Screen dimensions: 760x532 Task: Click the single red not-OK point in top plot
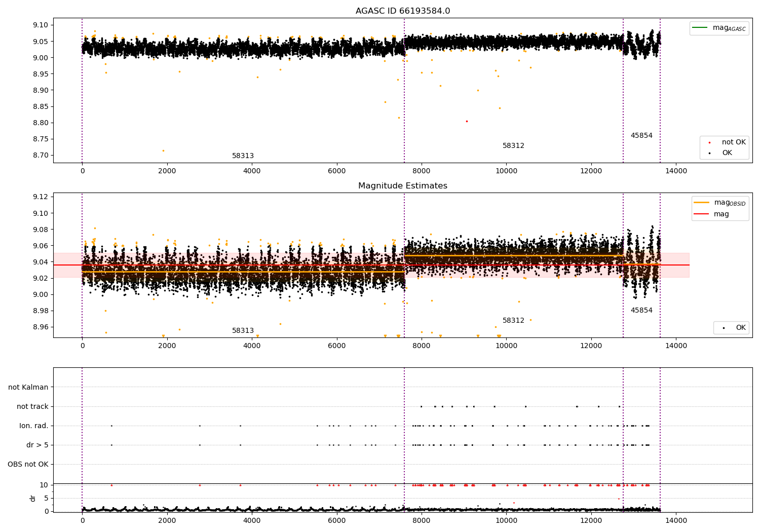pyautogui.click(x=467, y=122)
